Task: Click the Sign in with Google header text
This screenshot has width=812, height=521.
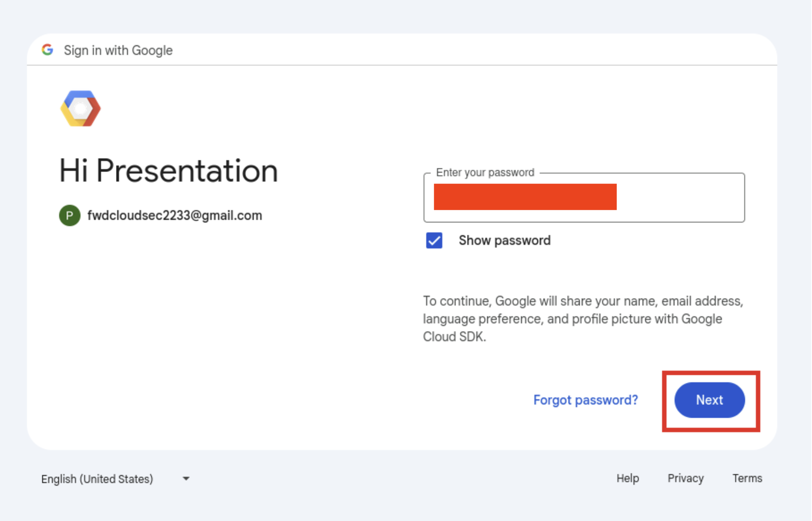Action: point(118,50)
